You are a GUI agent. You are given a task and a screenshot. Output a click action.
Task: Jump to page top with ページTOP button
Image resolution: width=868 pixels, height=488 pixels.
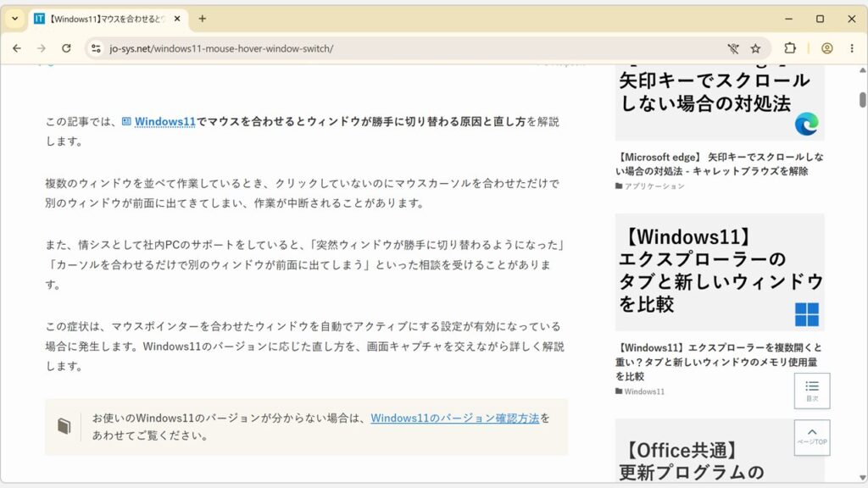coord(812,438)
